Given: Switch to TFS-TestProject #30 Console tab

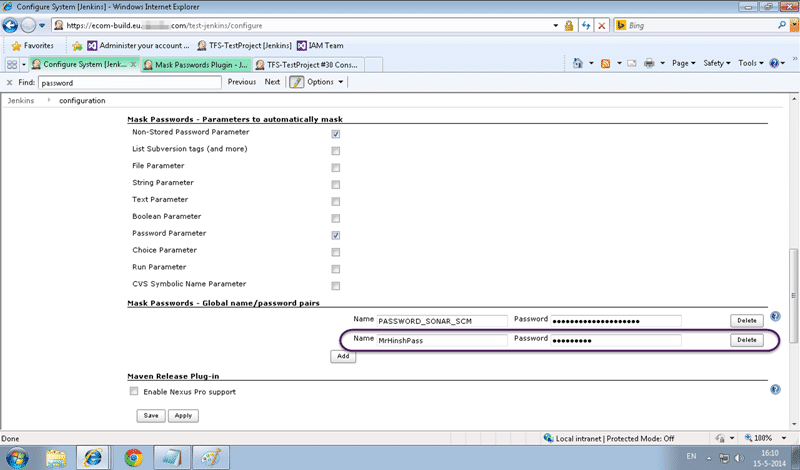Looking at the screenshot, I should [308, 65].
